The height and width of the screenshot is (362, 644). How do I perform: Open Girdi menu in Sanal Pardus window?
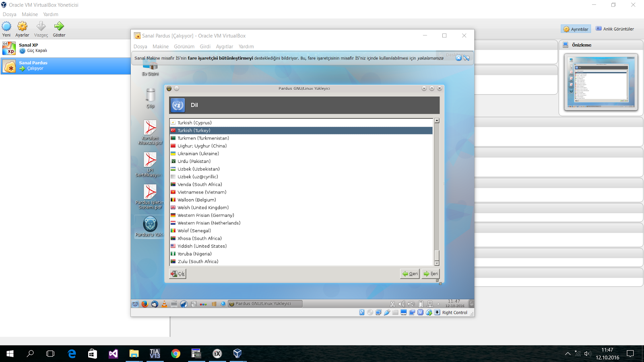[205, 47]
